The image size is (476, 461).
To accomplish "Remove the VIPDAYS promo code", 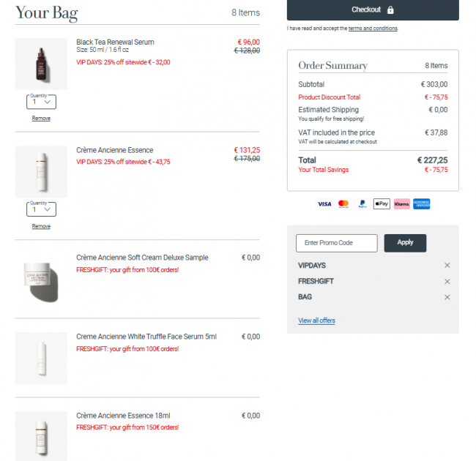I will click(447, 265).
